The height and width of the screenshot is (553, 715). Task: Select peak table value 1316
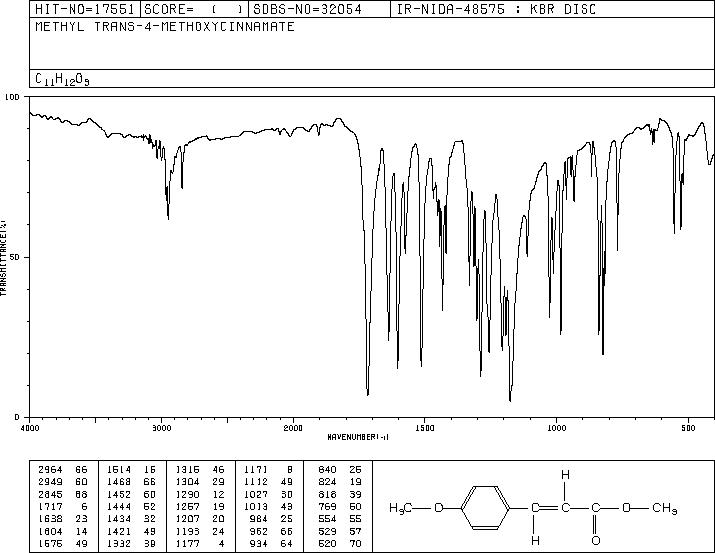point(187,470)
